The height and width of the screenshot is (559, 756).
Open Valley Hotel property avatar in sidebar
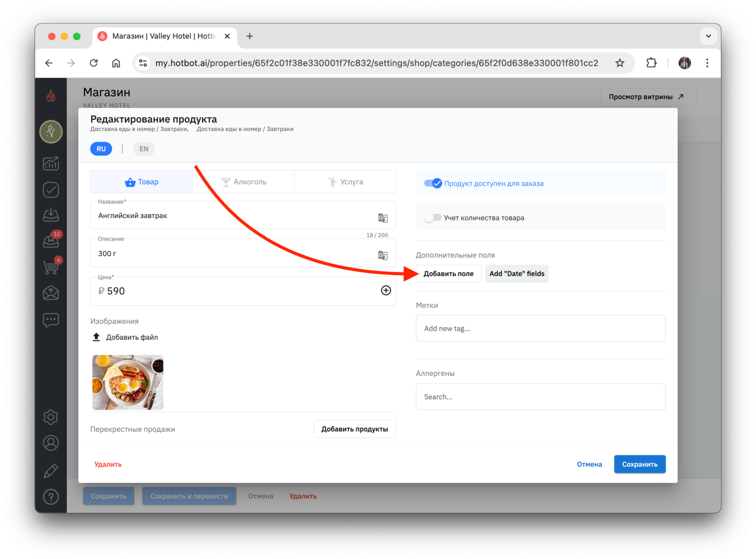tap(51, 132)
